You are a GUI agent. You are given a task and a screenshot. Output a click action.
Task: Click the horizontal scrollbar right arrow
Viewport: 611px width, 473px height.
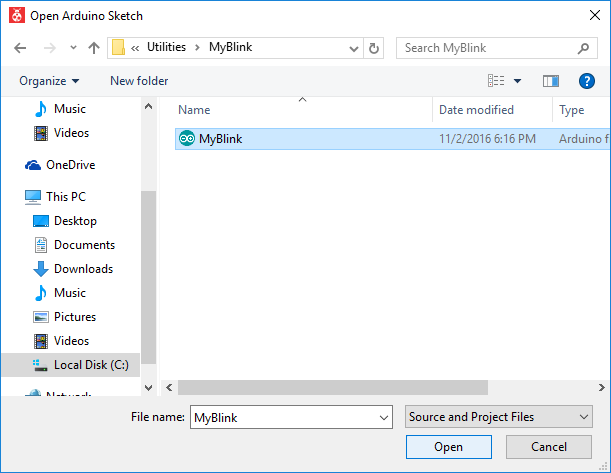tap(602, 388)
